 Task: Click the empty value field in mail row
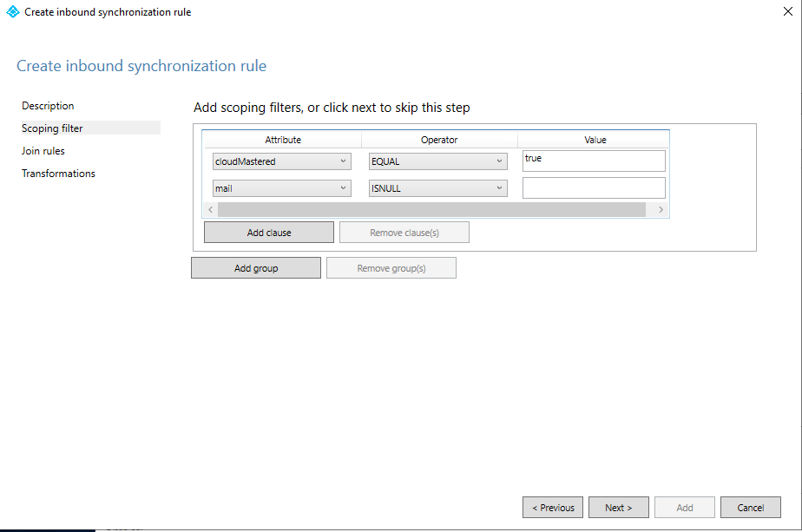coord(594,187)
